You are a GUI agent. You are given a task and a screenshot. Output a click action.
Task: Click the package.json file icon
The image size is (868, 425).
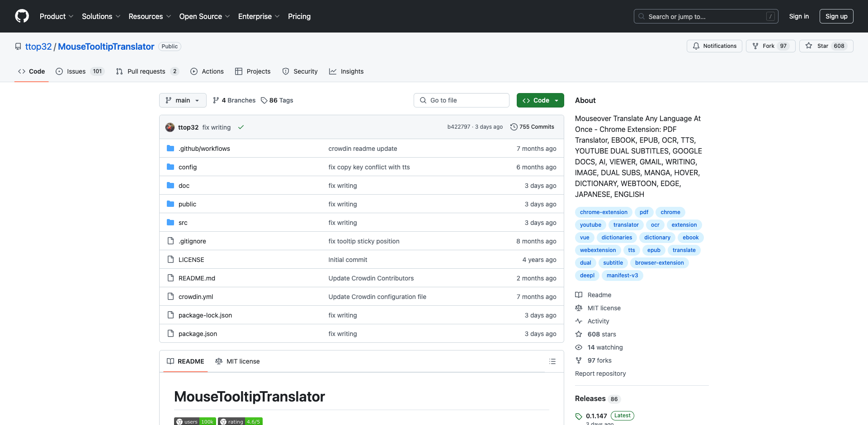click(x=170, y=334)
